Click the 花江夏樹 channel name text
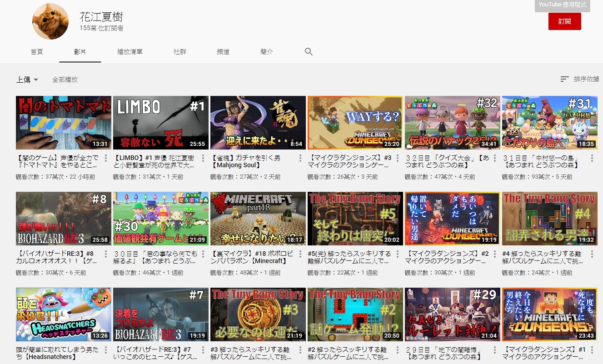Image resolution: width=603 pixels, height=364 pixels. [x=101, y=17]
